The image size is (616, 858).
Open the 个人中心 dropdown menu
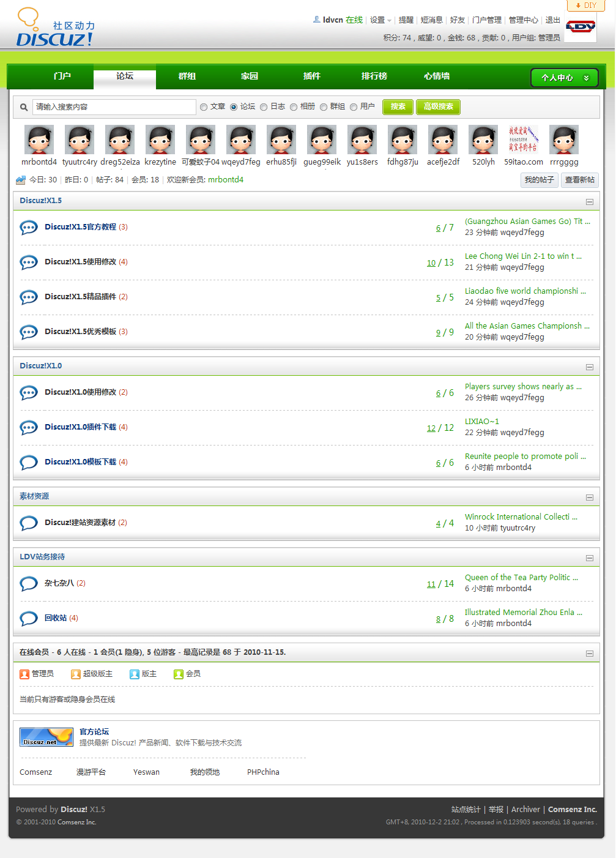564,78
